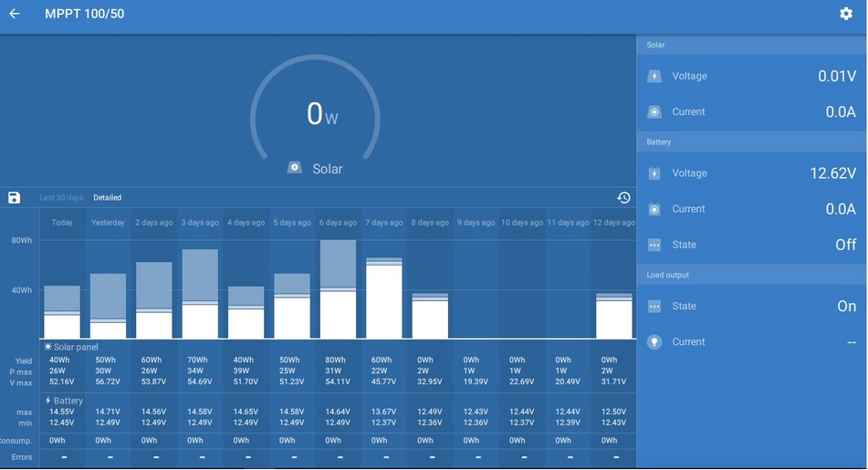Open the history clock icon
The height and width of the screenshot is (470, 868).
click(624, 198)
